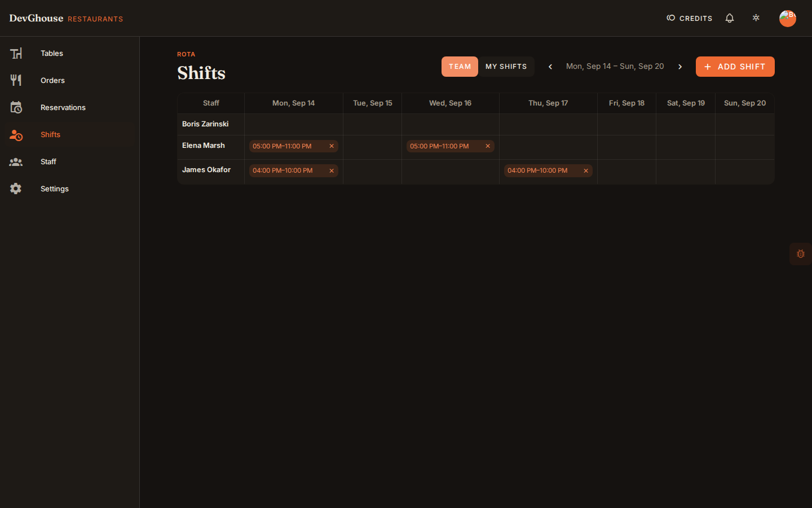
Task: Open Settings from the sidebar
Action: pos(70,189)
